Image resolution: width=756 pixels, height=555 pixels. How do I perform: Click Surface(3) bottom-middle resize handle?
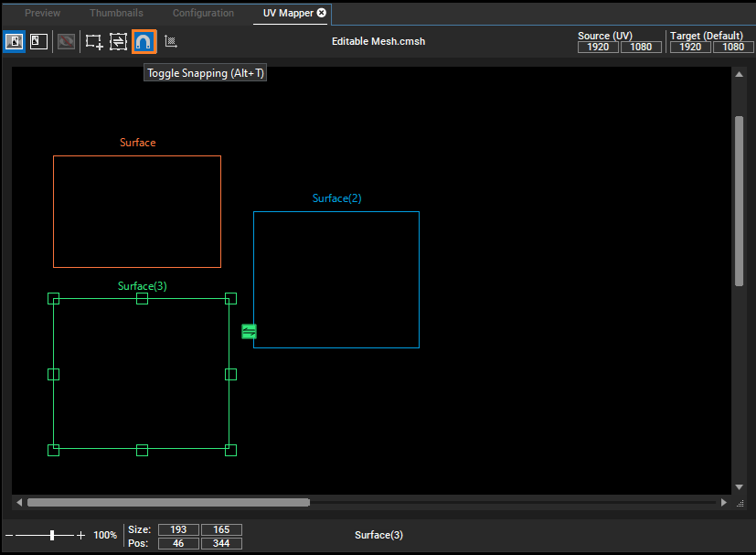click(142, 450)
